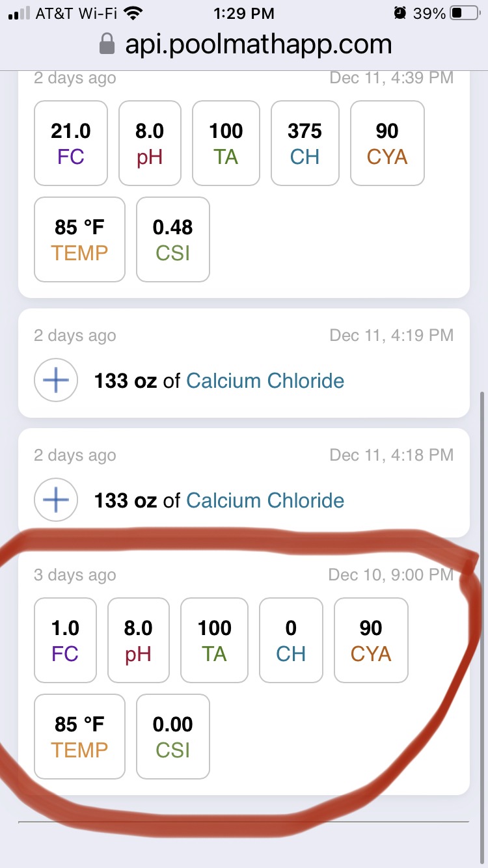
Task: Tap the 1:29 PM clock in status bar
Action: pyautogui.click(x=244, y=13)
